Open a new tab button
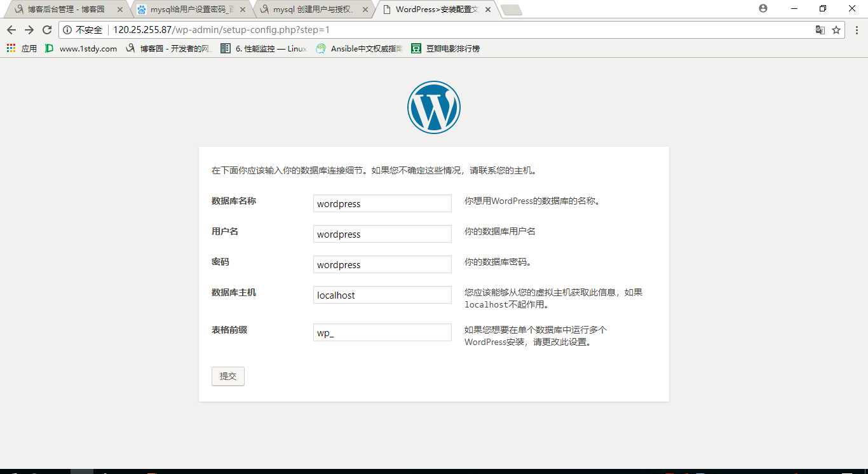The width and height of the screenshot is (868, 474). (511, 10)
